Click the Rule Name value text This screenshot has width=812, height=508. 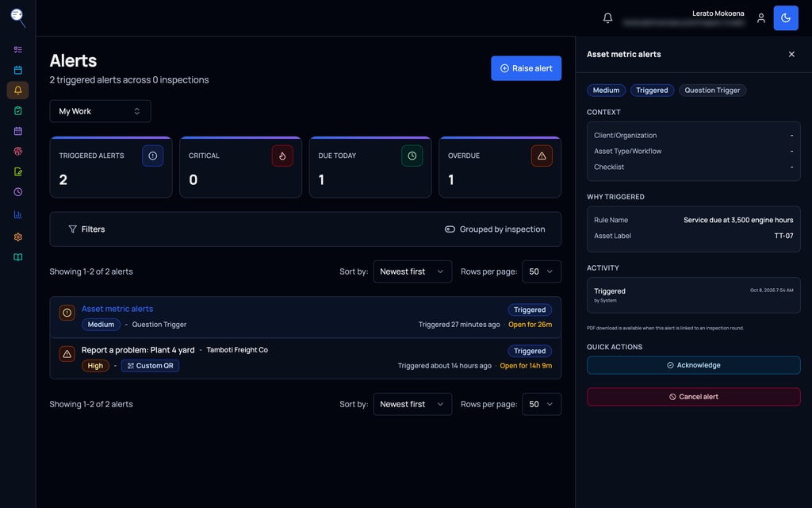(x=738, y=220)
